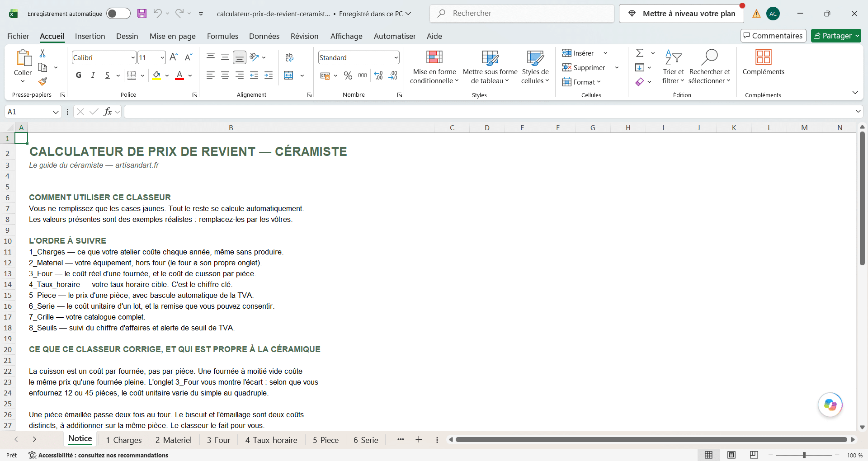Switch to Page Layout view
This screenshot has width=868, height=461.
tap(731, 455)
